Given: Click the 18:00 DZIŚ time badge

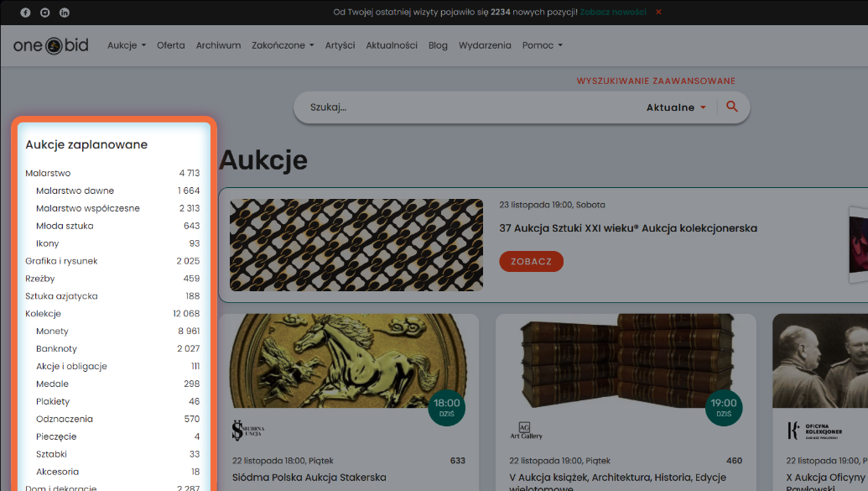Looking at the screenshot, I should 447,408.
